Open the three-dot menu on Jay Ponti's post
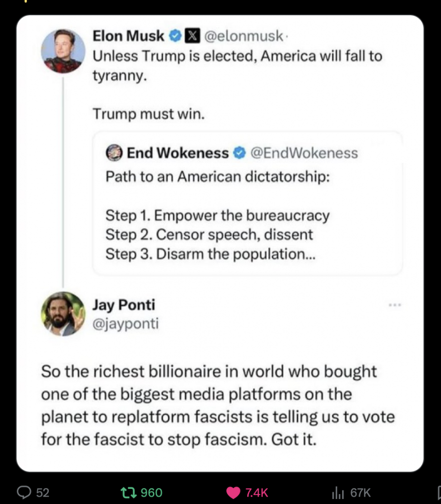441x504 pixels. pyautogui.click(x=395, y=305)
